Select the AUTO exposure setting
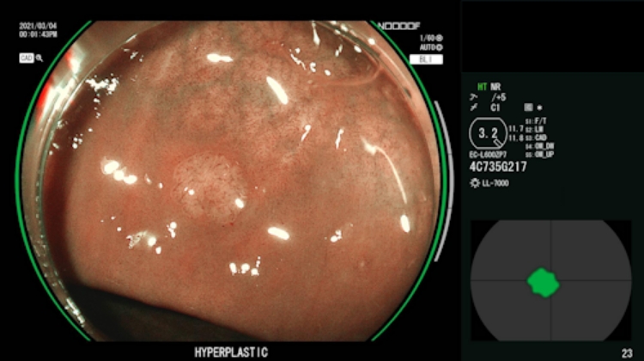The image size is (644, 361). [428, 49]
